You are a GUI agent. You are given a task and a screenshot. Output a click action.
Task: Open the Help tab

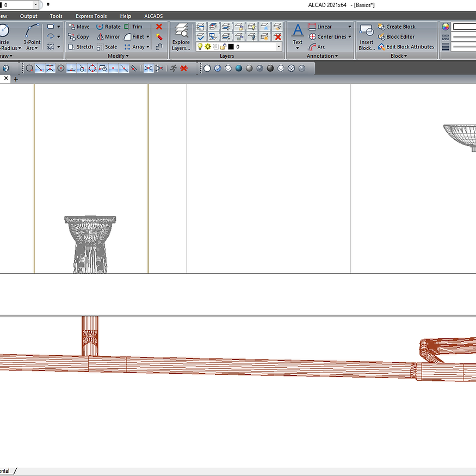(125, 16)
